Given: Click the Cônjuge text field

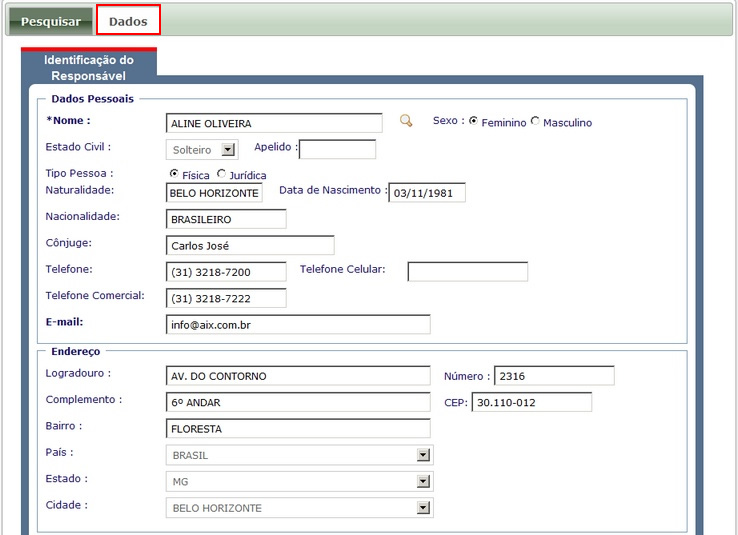Looking at the screenshot, I should click(x=250, y=246).
